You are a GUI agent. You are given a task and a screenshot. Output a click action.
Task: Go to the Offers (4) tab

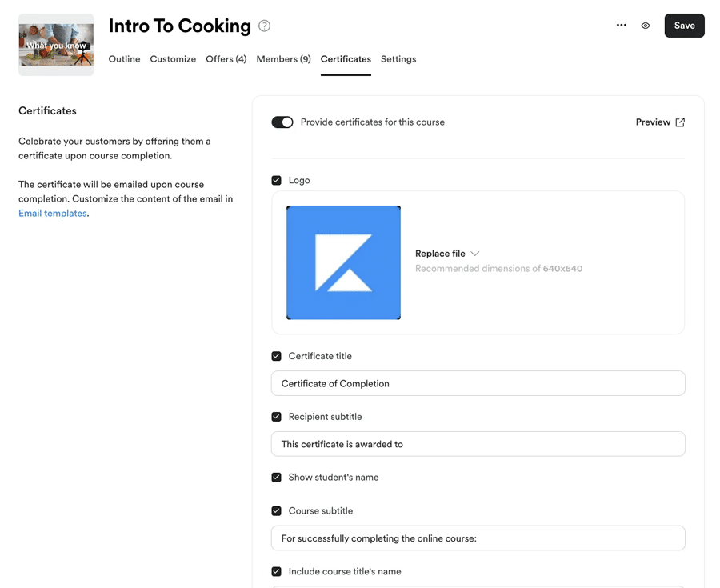[x=226, y=59]
